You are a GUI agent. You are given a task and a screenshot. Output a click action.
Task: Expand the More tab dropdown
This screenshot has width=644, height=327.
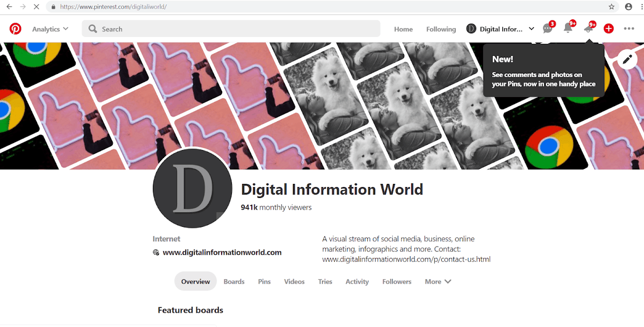438,281
